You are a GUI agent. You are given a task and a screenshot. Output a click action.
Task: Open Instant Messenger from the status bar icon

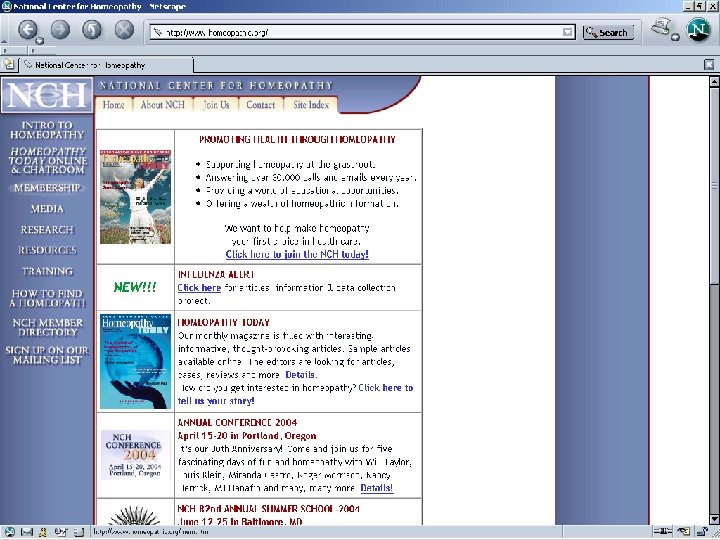click(x=43, y=532)
